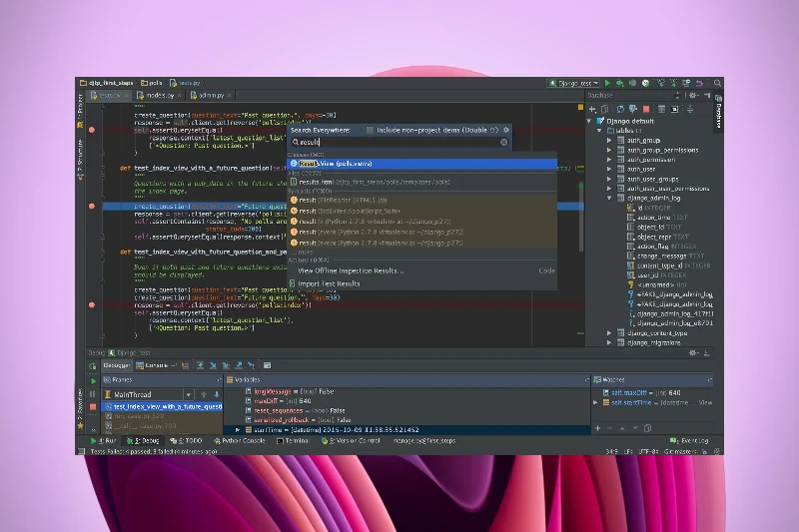Open the Run tool window tab
Viewport: 799px width, 532px height.
click(x=104, y=441)
